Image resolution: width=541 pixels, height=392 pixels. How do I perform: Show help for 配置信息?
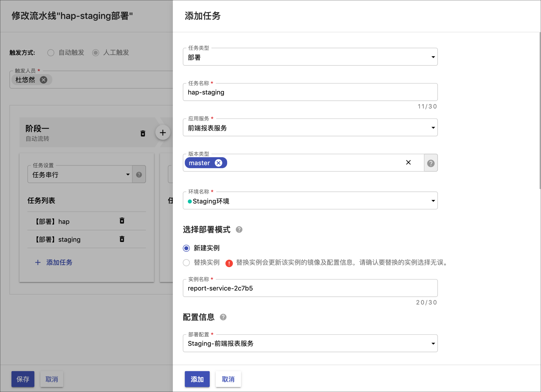pos(223,317)
